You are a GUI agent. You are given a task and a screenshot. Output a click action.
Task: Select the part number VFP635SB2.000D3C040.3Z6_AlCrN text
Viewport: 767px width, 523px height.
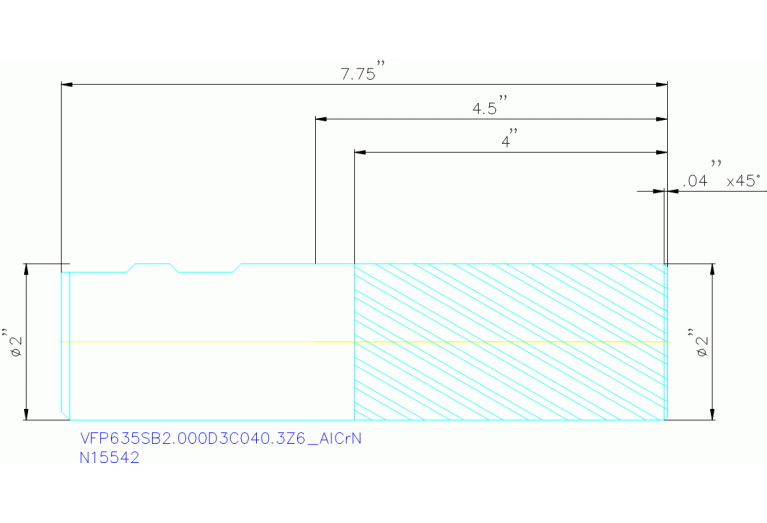221,438
